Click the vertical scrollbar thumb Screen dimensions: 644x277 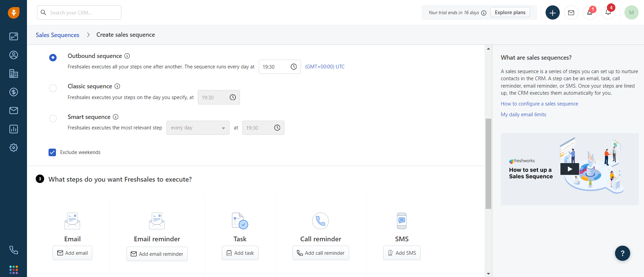click(488, 164)
